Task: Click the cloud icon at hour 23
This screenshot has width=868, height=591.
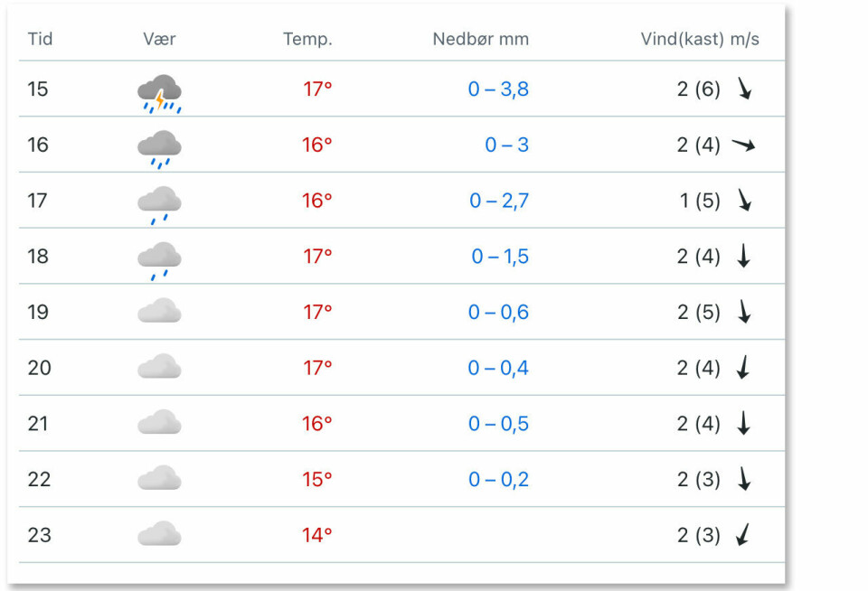Action: pyautogui.click(x=159, y=533)
